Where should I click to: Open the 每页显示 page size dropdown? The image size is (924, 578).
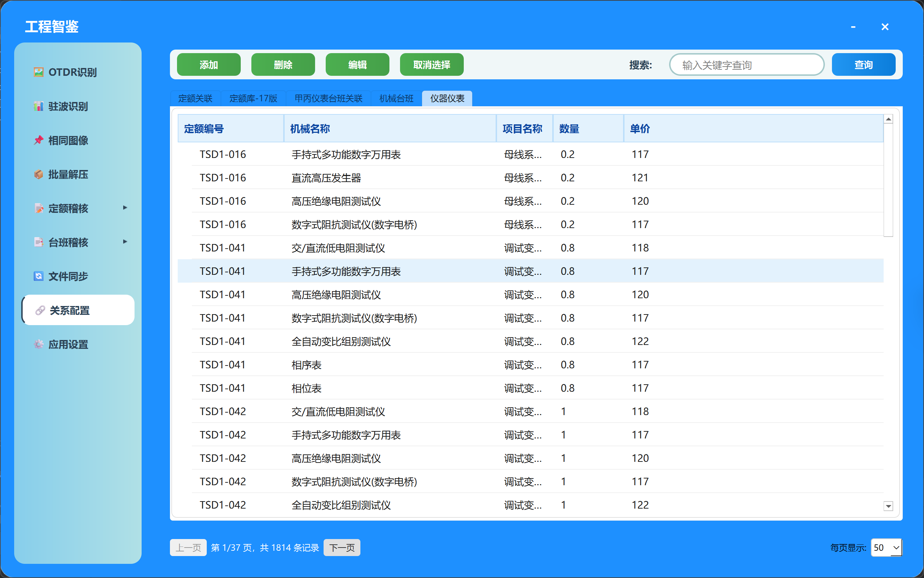(886, 548)
